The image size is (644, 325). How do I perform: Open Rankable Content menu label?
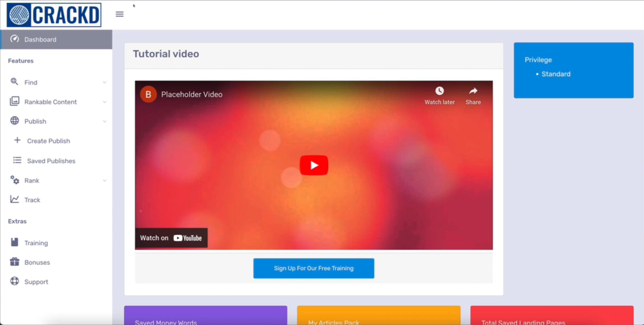[51, 102]
